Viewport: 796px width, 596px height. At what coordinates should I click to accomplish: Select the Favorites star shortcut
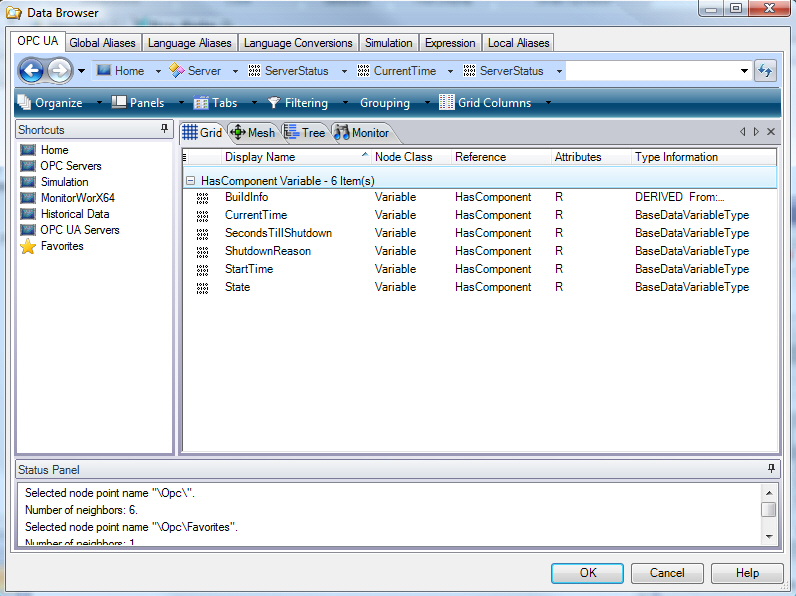coord(61,246)
